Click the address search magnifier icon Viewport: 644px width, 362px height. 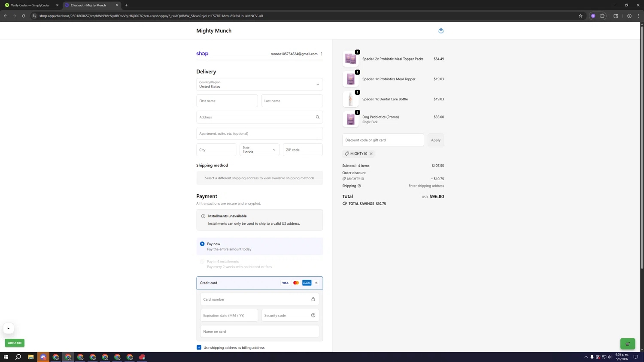317,117
